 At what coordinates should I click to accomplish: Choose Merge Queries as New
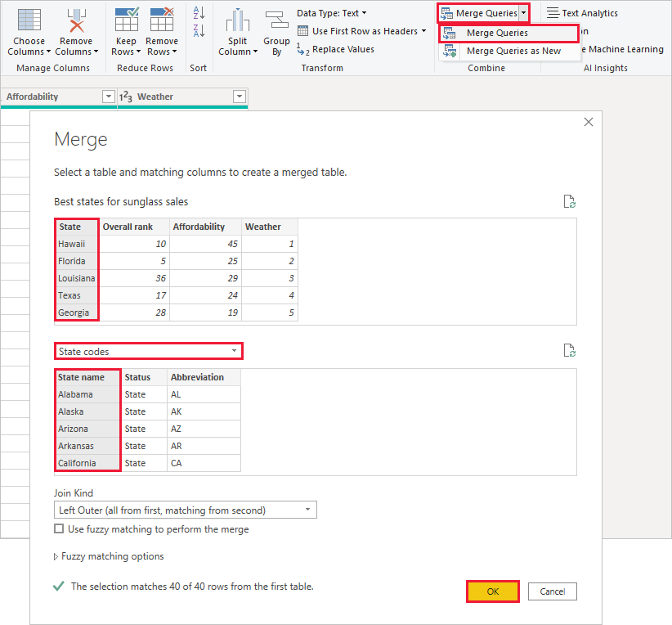click(x=513, y=51)
